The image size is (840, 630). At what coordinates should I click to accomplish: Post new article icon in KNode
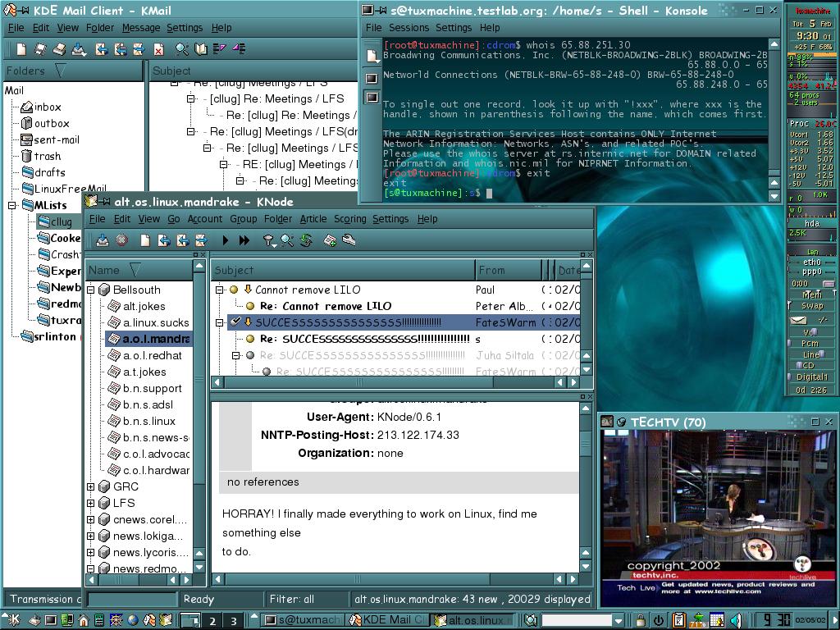point(144,240)
